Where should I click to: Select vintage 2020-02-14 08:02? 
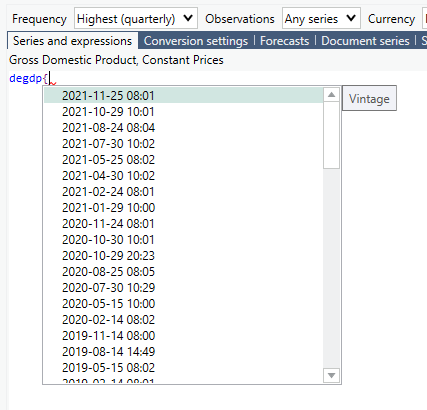point(184,320)
